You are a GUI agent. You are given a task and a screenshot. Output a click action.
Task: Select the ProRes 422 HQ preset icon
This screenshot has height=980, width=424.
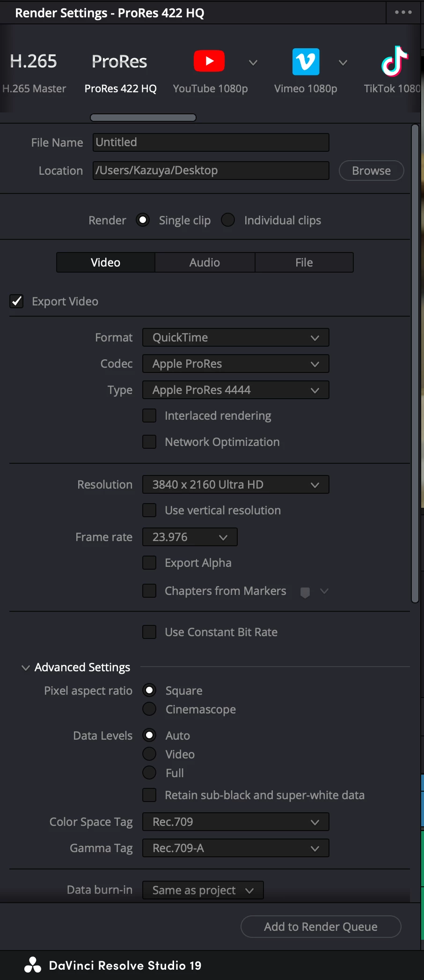[119, 61]
